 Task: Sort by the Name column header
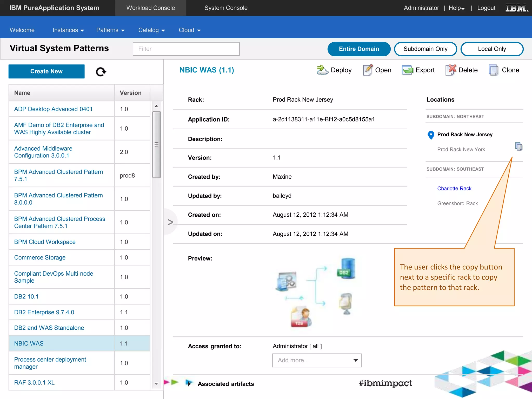coord(62,93)
